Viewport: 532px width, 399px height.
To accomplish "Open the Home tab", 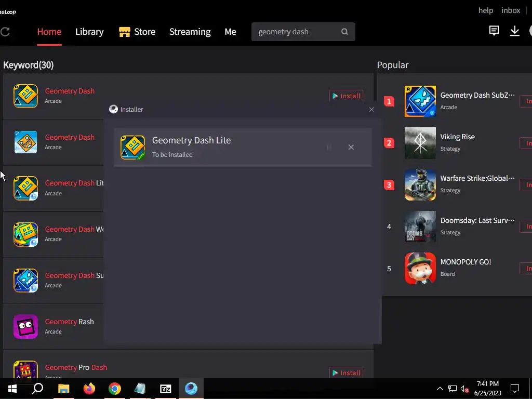I will click(x=49, y=32).
